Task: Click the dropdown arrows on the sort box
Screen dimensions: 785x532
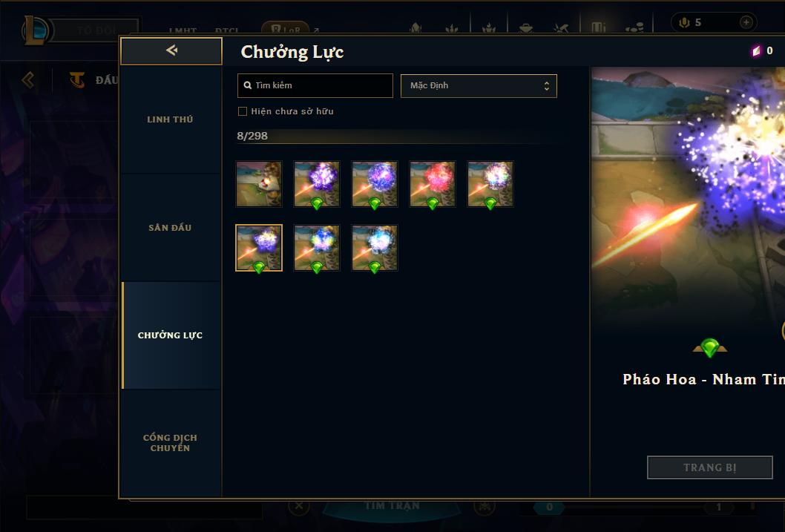Action: tap(547, 85)
